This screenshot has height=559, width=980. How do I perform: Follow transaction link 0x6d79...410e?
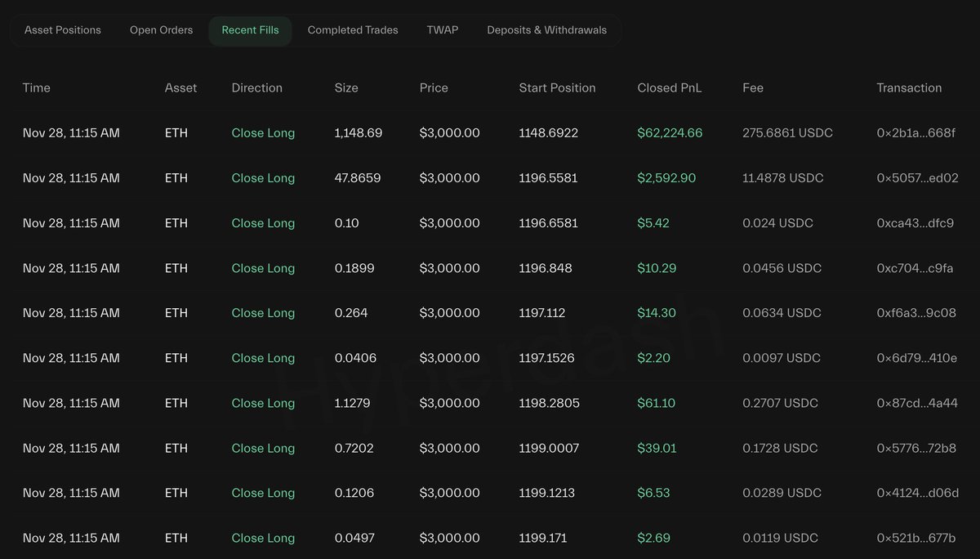[x=916, y=358]
